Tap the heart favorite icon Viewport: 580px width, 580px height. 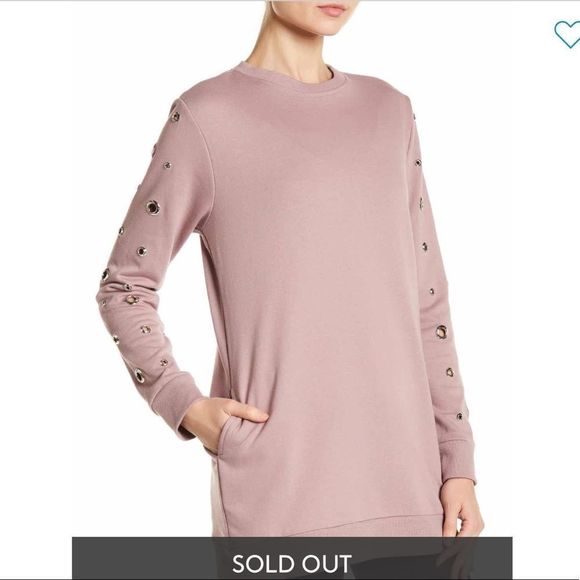tap(568, 34)
